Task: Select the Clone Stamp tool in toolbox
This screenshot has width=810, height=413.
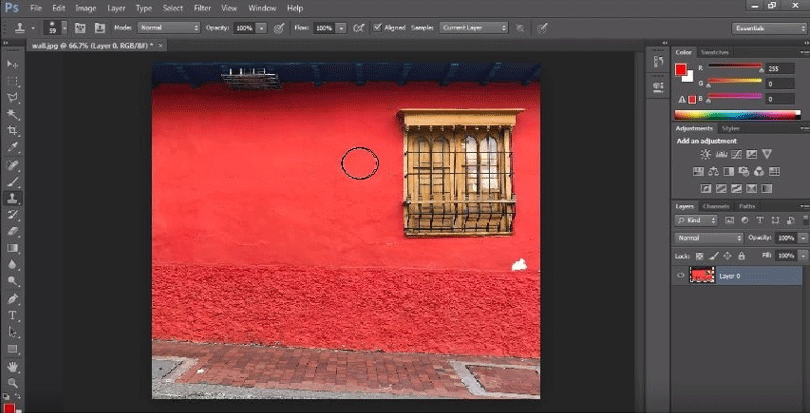Action: pos(12,198)
